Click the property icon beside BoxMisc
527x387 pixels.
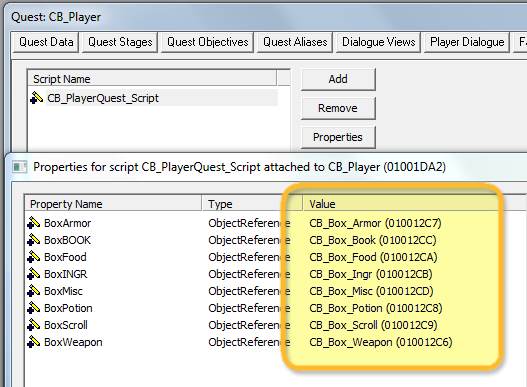coord(34,291)
